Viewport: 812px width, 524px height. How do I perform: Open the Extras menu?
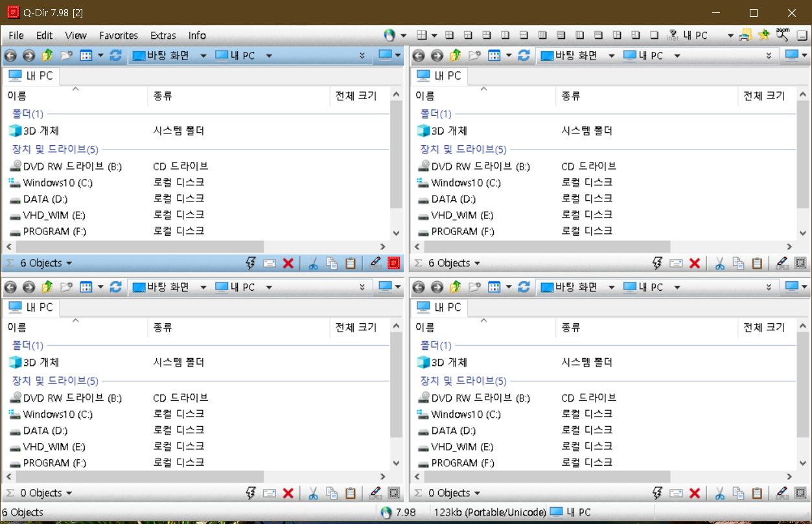[163, 36]
